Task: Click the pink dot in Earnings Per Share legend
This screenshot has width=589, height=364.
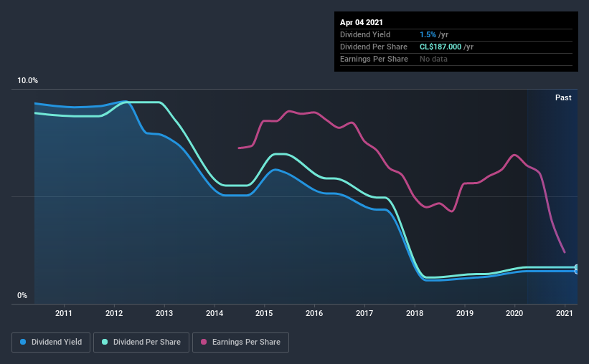Action: 204,342
